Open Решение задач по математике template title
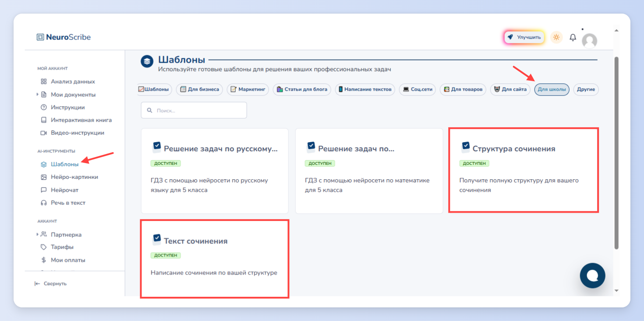 (x=356, y=149)
